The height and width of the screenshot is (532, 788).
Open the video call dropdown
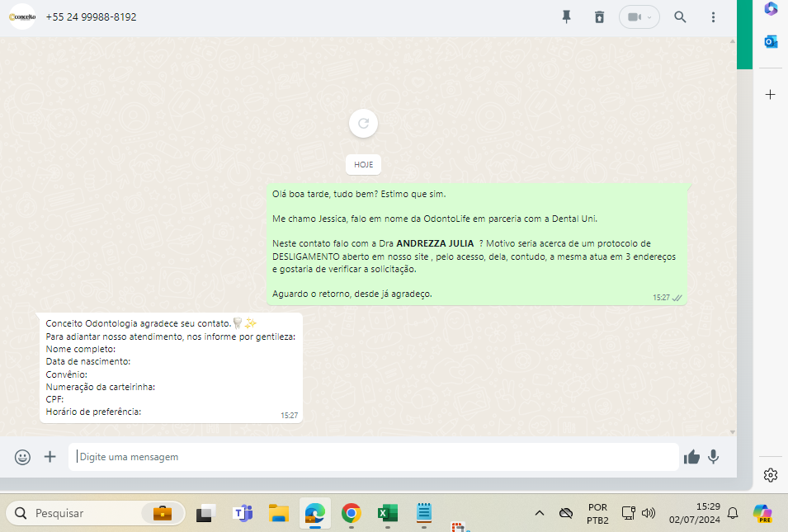pyautogui.click(x=639, y=17)
